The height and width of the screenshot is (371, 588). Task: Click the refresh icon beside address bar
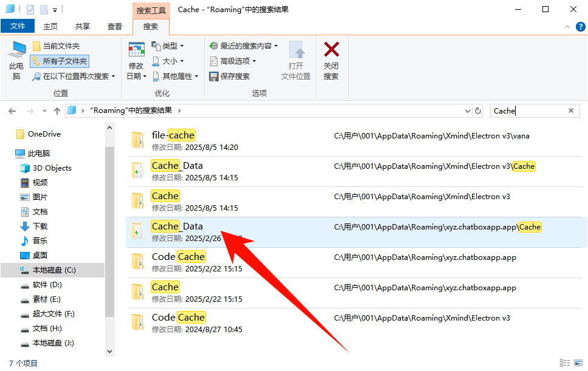(478, 111)
